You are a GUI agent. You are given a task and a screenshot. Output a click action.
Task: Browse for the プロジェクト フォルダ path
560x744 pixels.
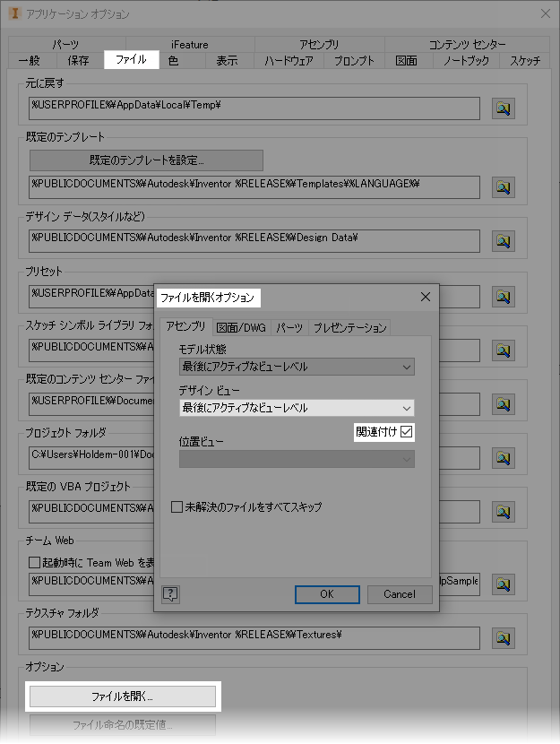point(503,458)
